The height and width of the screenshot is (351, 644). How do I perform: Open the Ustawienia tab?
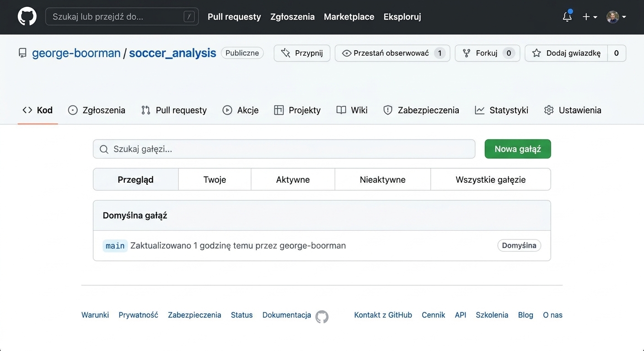(x=573, y=110)
